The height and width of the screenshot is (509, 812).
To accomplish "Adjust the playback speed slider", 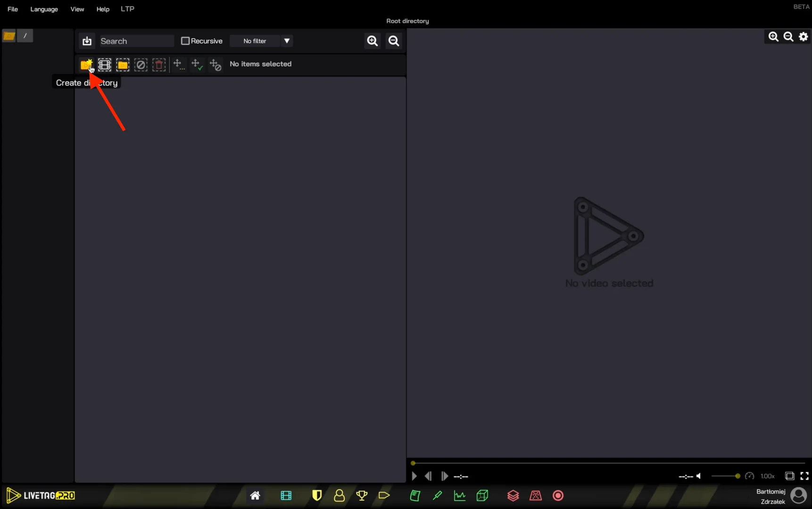I will tap(725, 476).
